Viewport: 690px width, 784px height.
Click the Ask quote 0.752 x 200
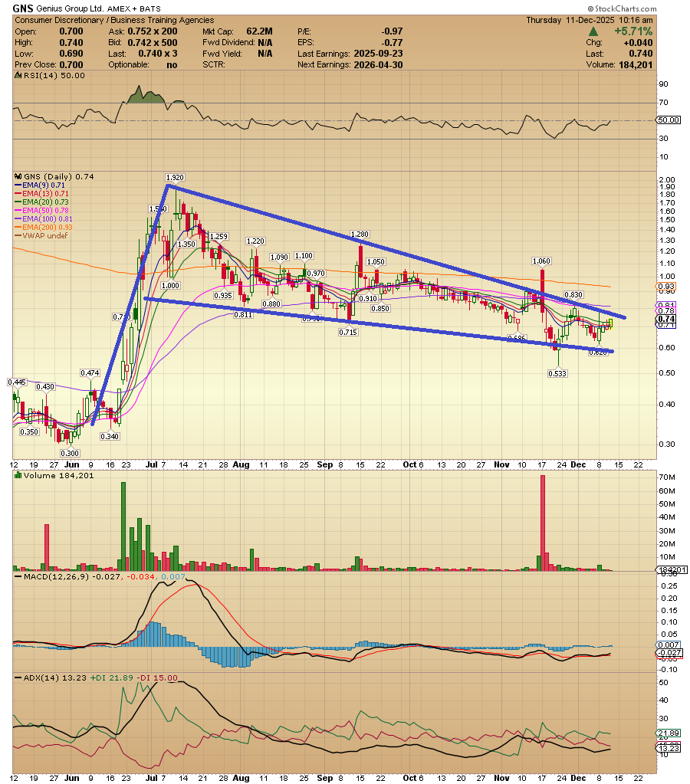pos(153,31)
